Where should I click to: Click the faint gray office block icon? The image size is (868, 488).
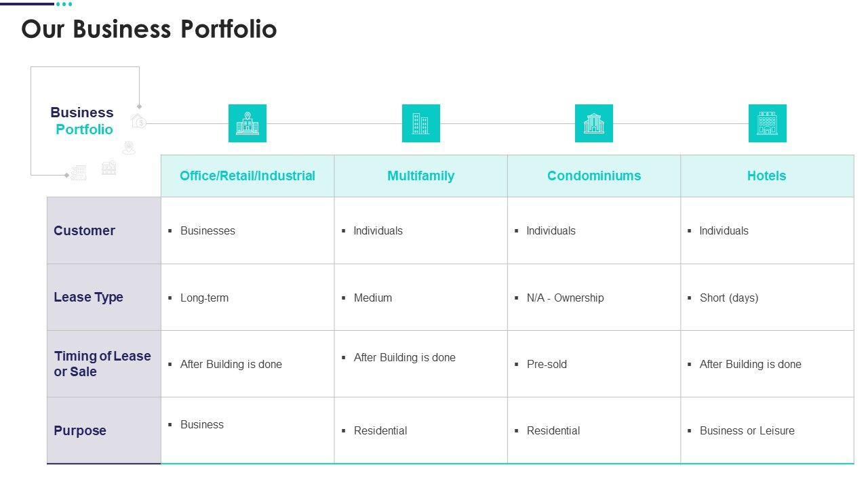[79, 172]
